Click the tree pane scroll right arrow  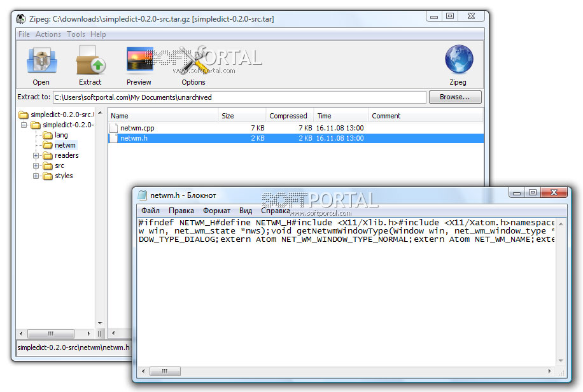click(x=88, y=333)
